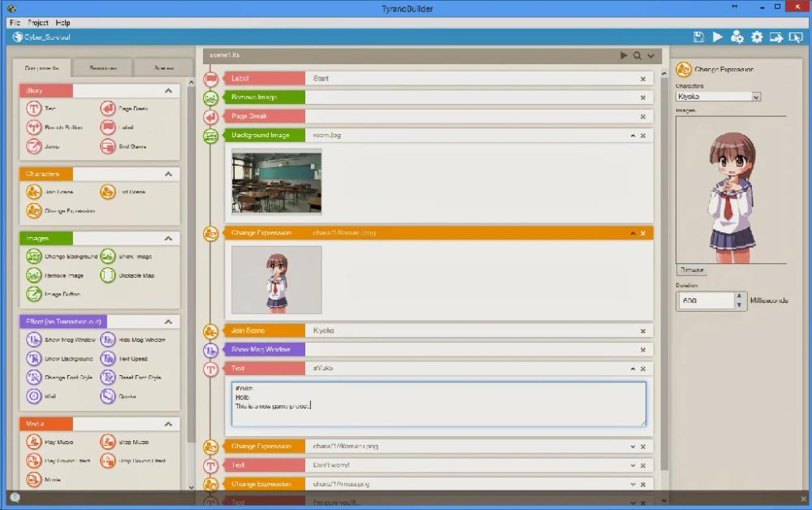
Task: Choose the Exit Scene component icon
Action: tap(108, 192)
